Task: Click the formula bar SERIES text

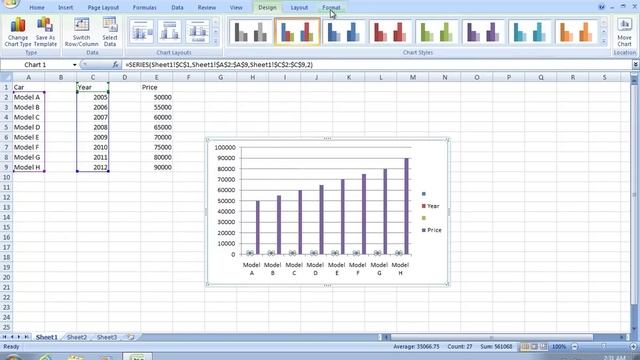Action: (x=219, y=64)
